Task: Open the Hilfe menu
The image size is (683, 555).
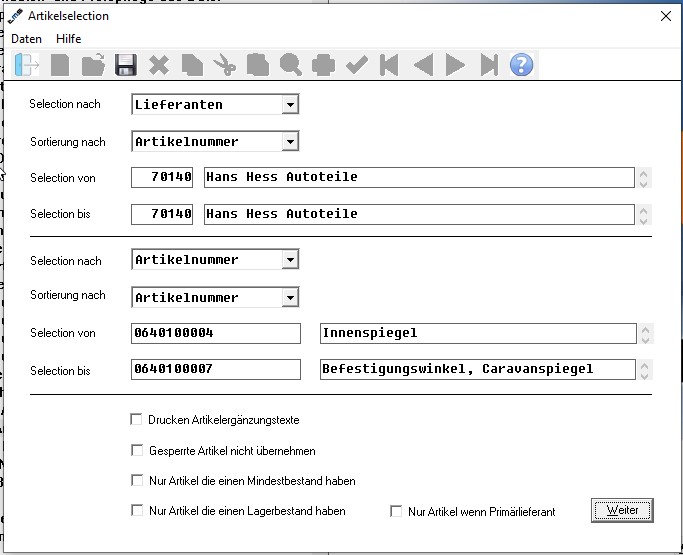Action: (68, 39)
